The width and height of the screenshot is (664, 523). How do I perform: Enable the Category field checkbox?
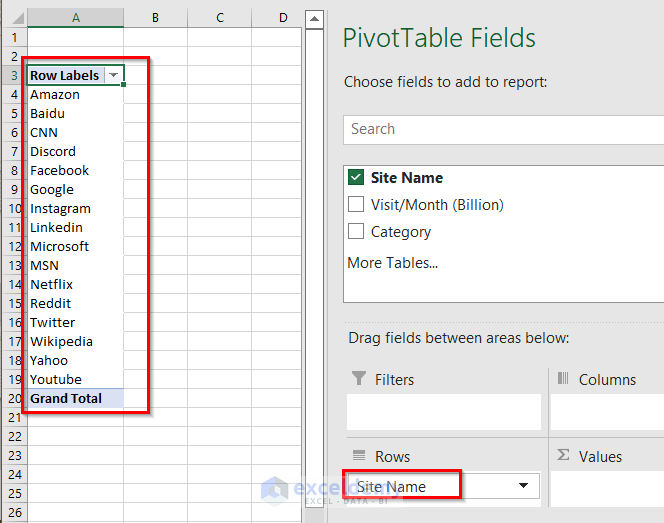pos(356,232)
